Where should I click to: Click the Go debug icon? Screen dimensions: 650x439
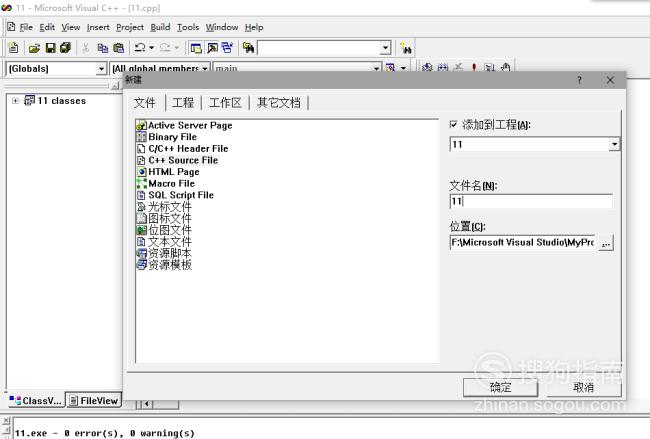pos(490,67)
